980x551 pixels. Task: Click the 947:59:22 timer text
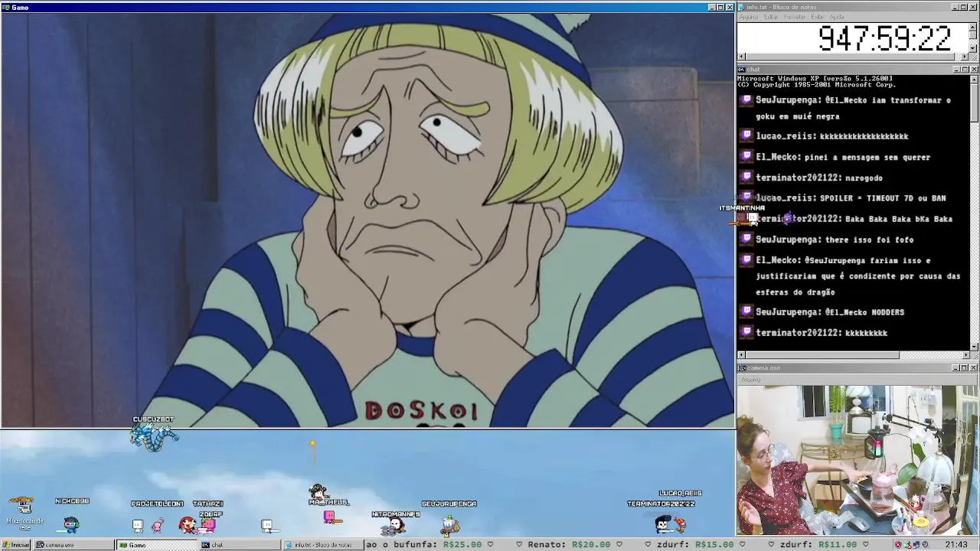pyautogui.click(x=884, y=38)
